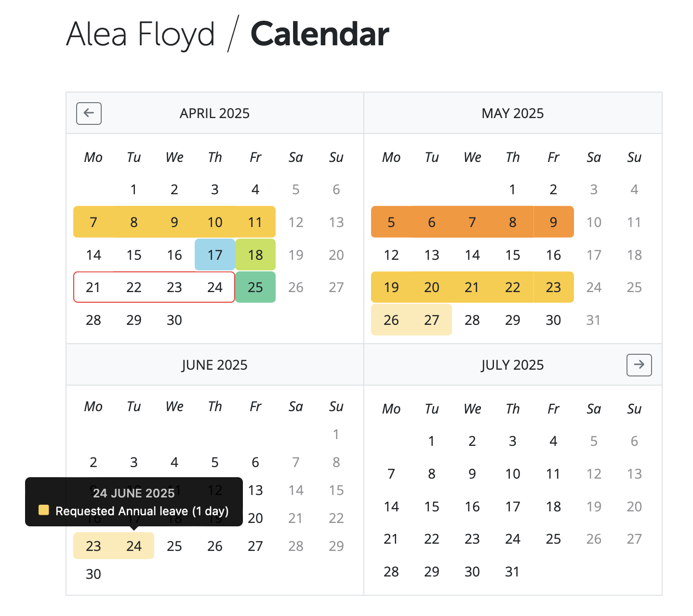693x616 pixels.
Task: Select May 23 yellow highlighted day
Action: [x=553, y=287]
